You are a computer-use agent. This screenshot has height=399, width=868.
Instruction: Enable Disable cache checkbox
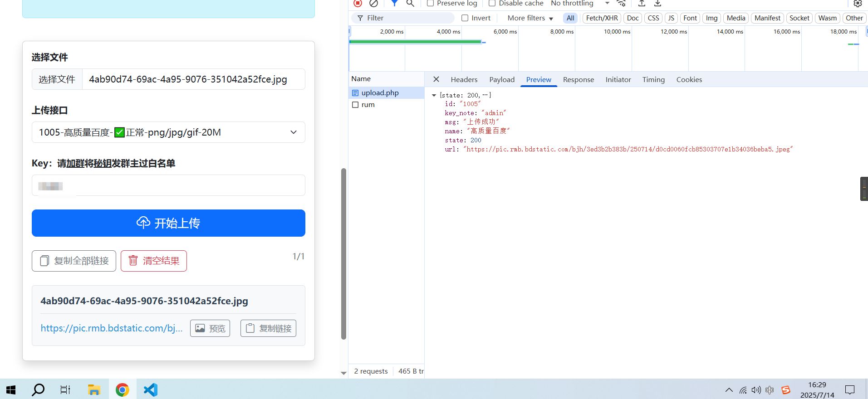coord(492,4)
